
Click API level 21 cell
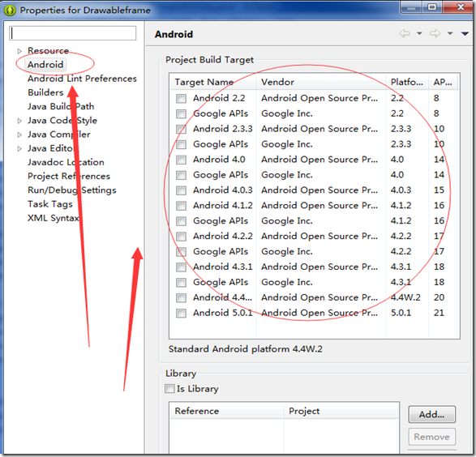439,313
